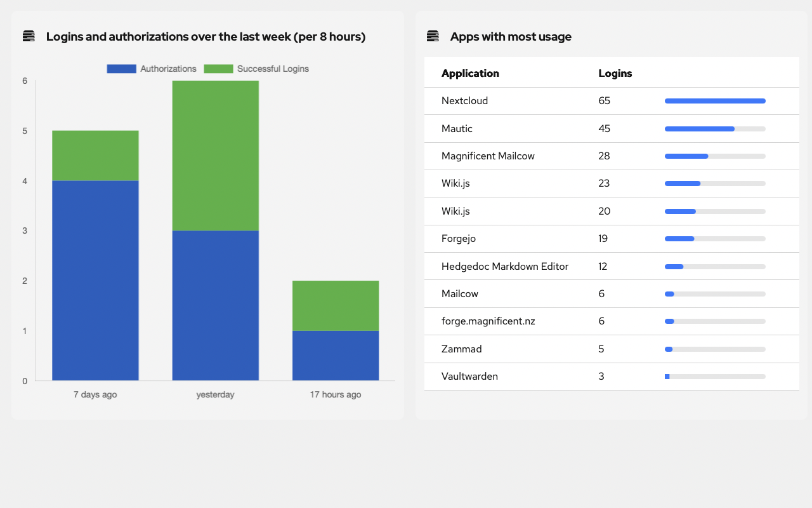Click the Zammad usage progress bar
This screenshot has height=508, width=812.
pyautogui.click(x=715, y=349)
